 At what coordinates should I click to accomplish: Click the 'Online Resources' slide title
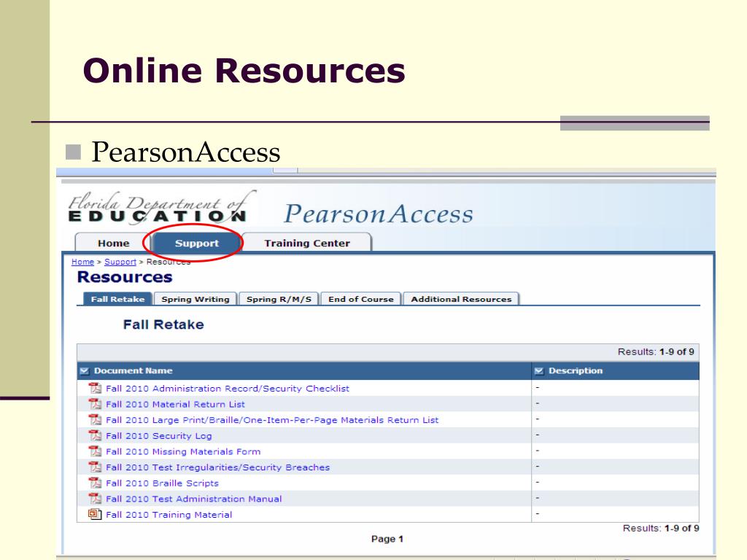pyautogui.click(x=244, y=71)
